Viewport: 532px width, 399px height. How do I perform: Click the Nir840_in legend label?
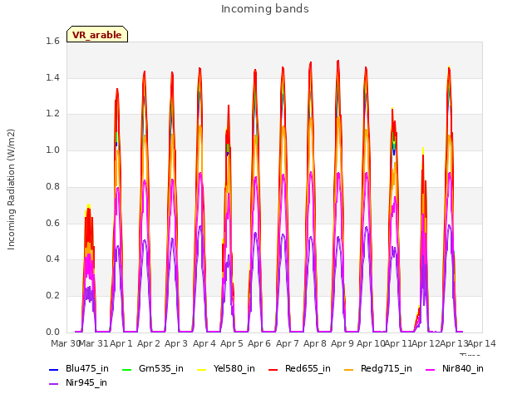pyautogui.click(x=462, y=368)
